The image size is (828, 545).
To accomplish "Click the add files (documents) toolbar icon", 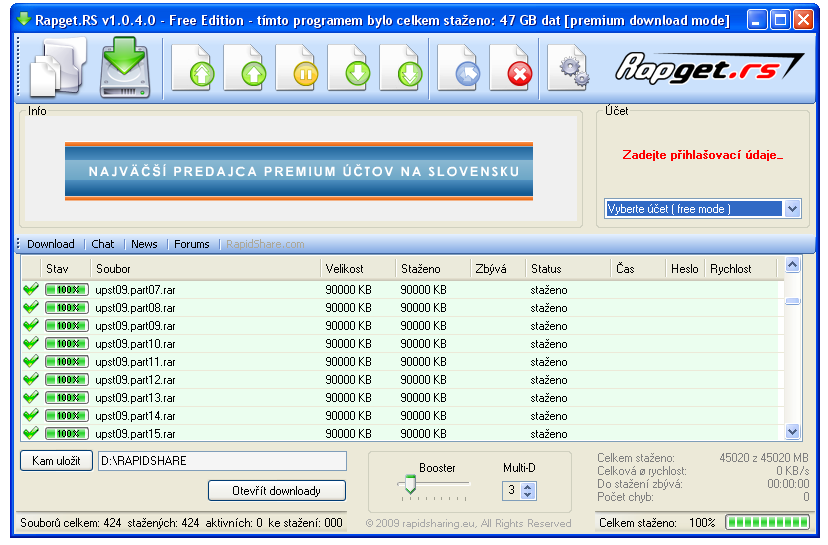I will pos(58,68).
